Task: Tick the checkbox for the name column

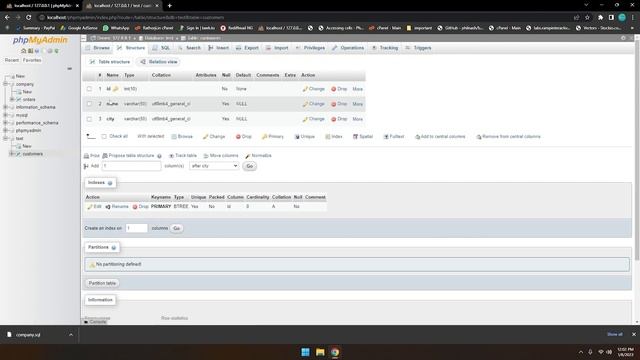Action: [x=89, y=104]
